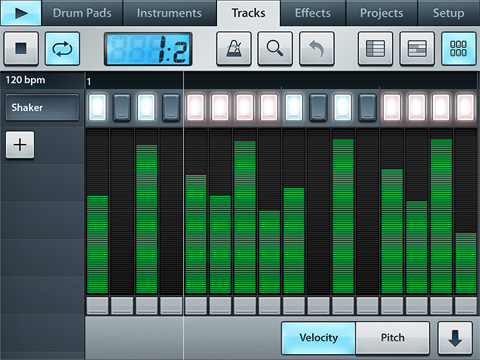Disable the last step in the row
This screenshot has height=360, width=480.
point(465,107)
